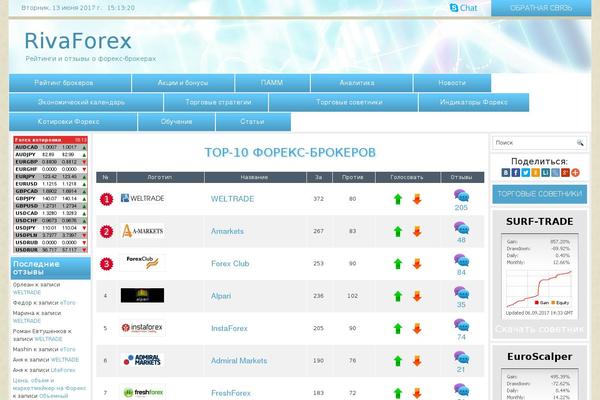Open Amarkets broker name link
600x400 pixels.
tap(227, 232)
